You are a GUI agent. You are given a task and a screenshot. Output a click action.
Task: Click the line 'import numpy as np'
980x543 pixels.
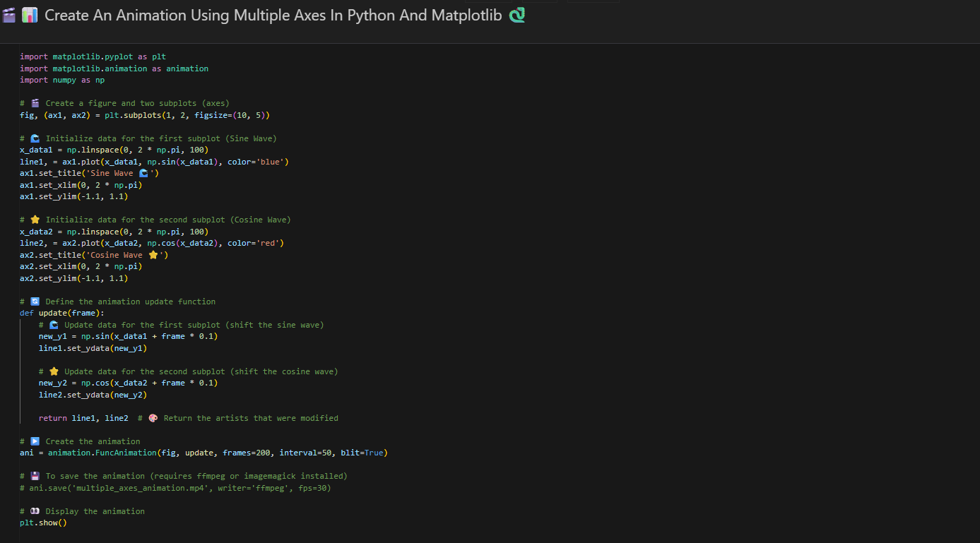[62, 80]
